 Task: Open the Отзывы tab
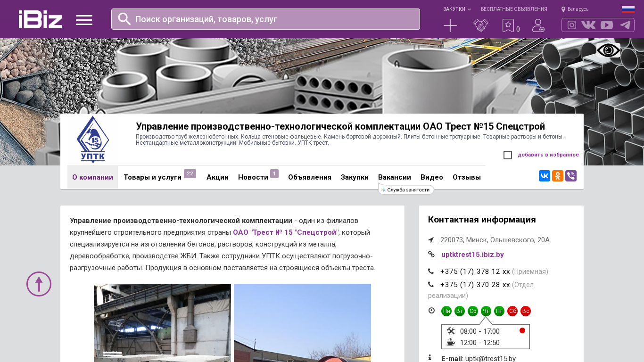click(467, 177)
